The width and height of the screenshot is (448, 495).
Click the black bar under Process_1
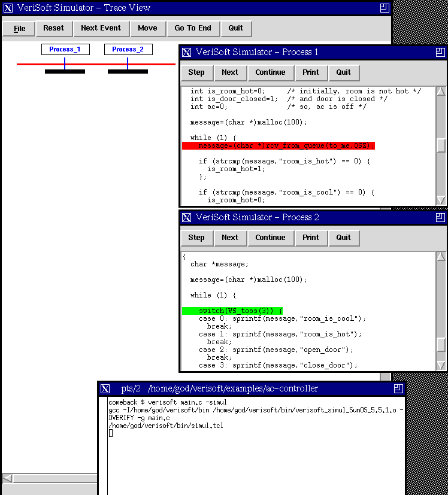pos(65,72)
